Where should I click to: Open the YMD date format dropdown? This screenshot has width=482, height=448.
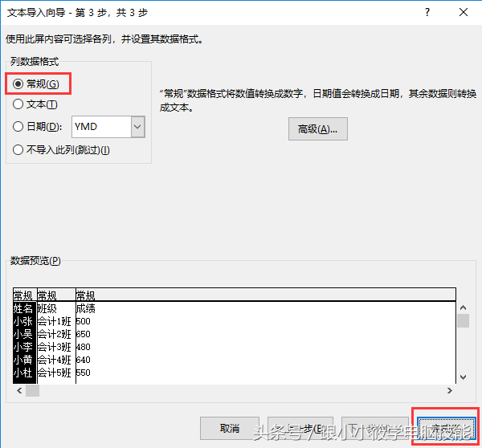pos(137,127)
